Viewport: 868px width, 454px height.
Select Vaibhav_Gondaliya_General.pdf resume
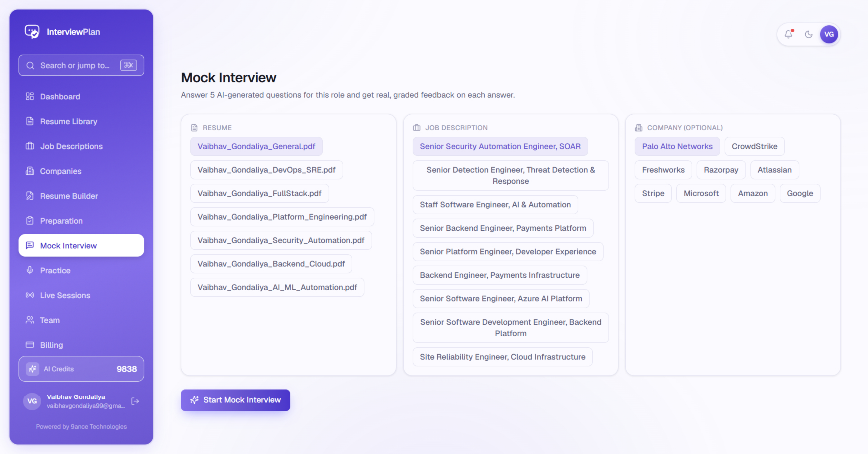(256, 146)
